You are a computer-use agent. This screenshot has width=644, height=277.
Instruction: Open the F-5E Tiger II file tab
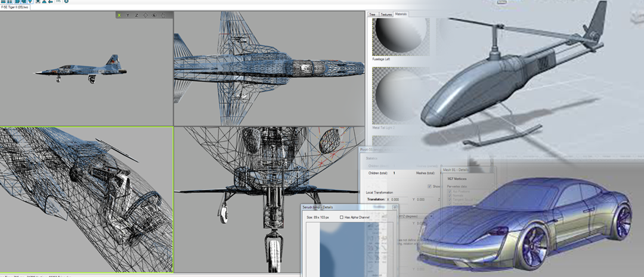pos(15,7)
